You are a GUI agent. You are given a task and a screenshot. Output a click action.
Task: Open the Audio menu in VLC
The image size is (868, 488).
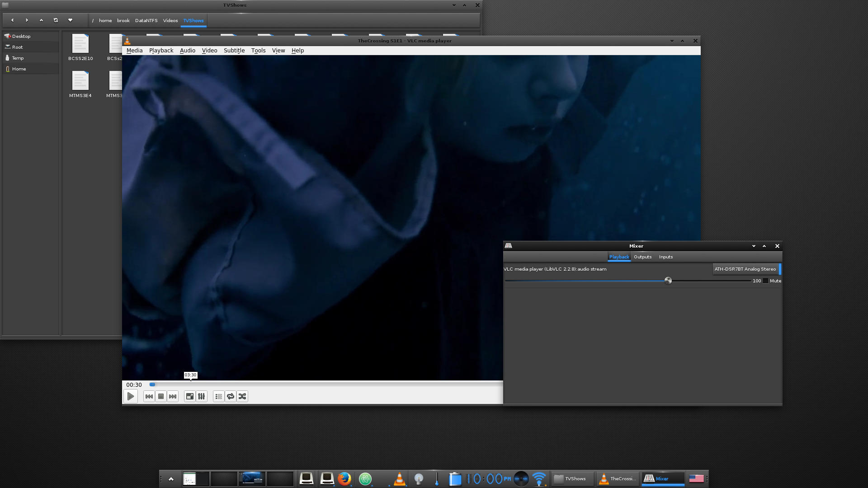point(188,50)
